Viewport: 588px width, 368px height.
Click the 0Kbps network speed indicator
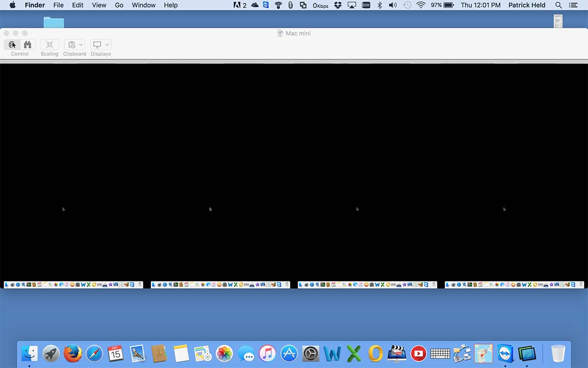(321, 5)
